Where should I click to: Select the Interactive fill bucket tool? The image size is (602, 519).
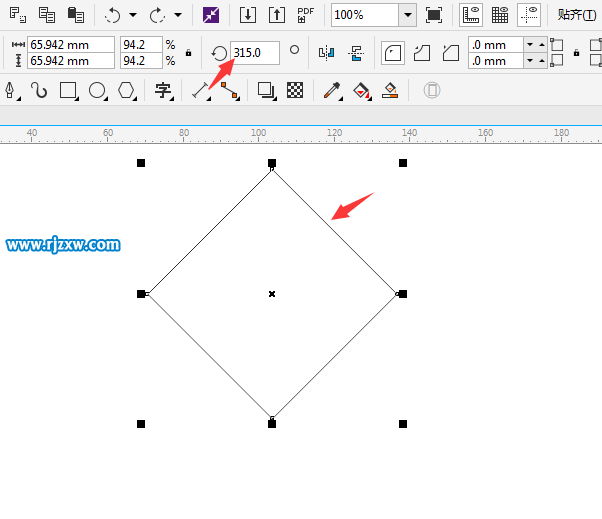(x=362, y=91)
